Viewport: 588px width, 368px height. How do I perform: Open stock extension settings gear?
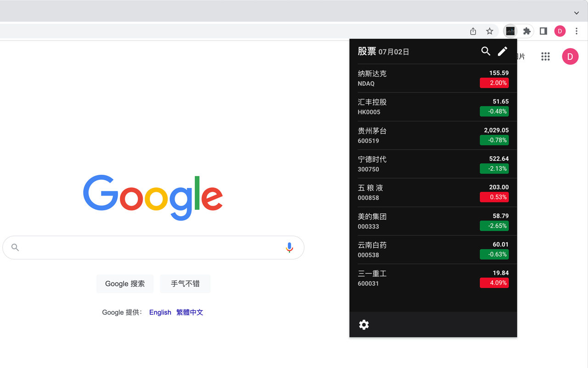364,325
